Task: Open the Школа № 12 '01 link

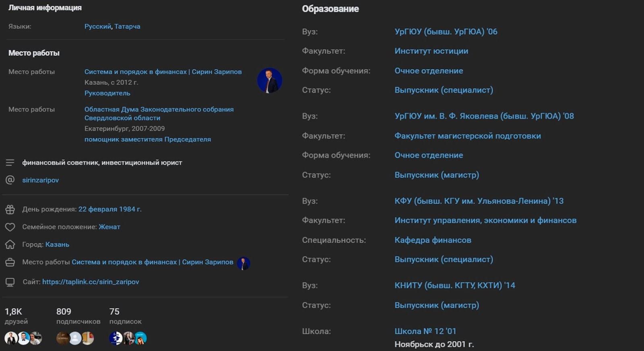Action: [x=425, y=331]
